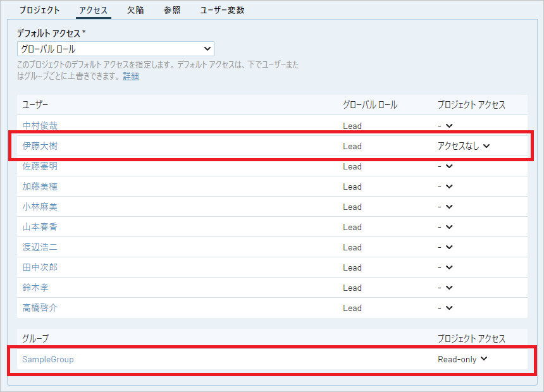Open user 中村俊哉 profile link
The height and width of the screenshot is (392, 544).
tap(40, 126)
